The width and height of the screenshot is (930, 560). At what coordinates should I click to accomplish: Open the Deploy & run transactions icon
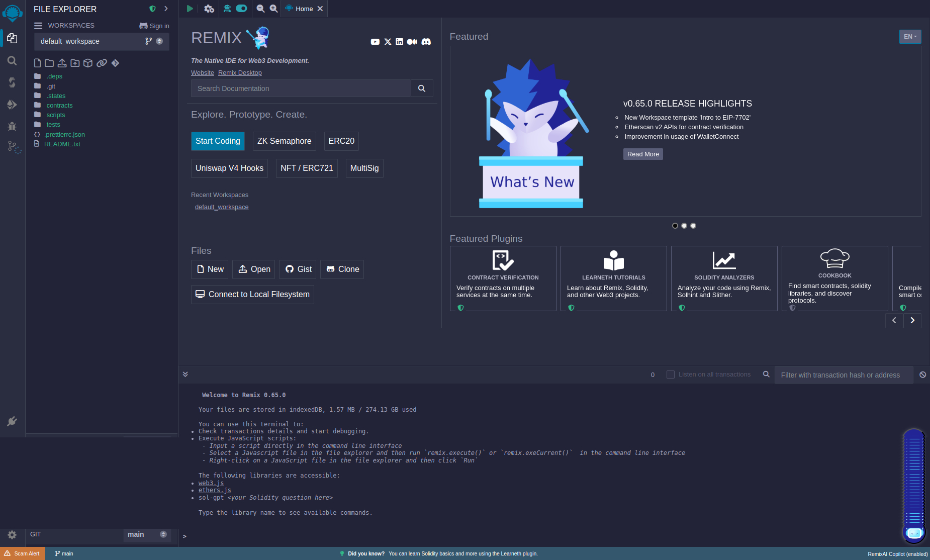click(x=12, y=105)
